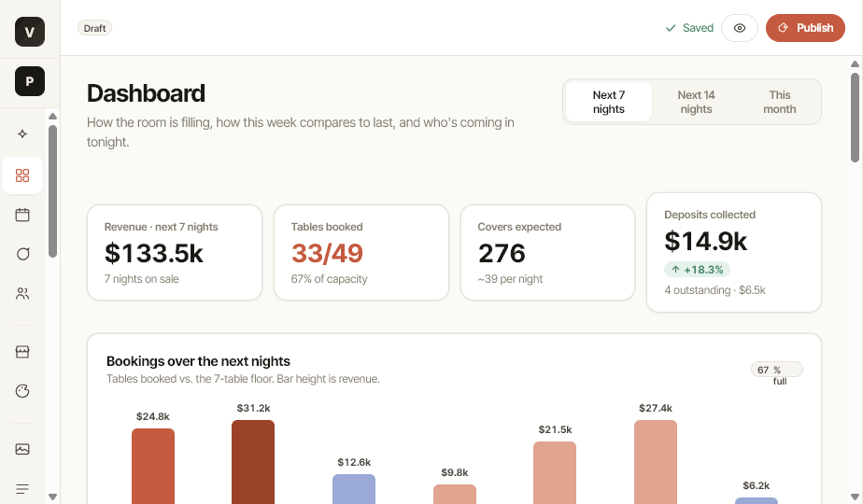Toggle preview with the eye button
Screen dimensions: 863x504
740,28
